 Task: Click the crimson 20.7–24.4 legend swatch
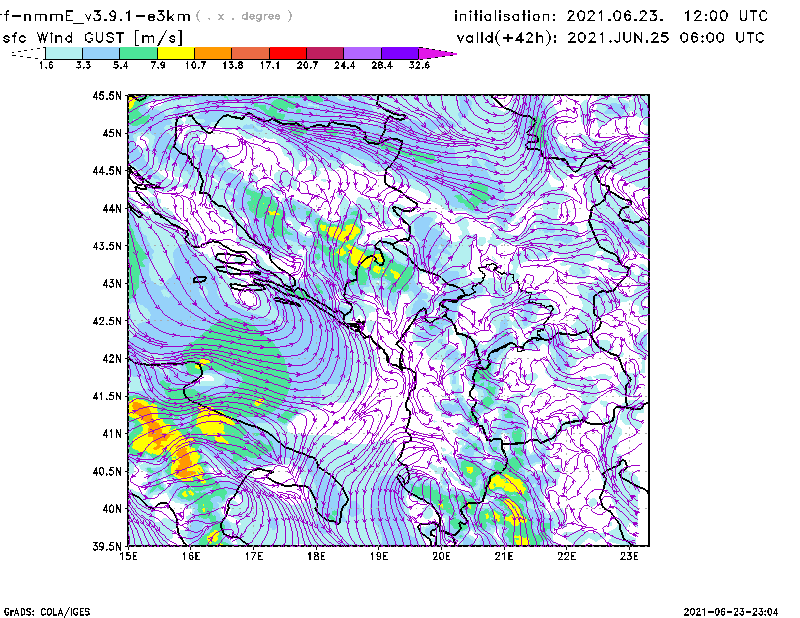pos(325,53)
